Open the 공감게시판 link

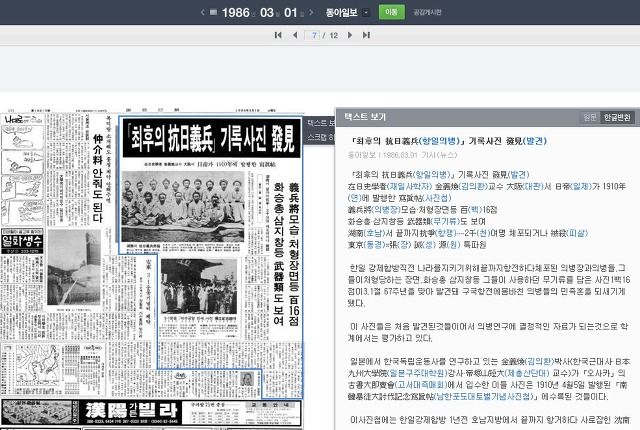(427, 12)
